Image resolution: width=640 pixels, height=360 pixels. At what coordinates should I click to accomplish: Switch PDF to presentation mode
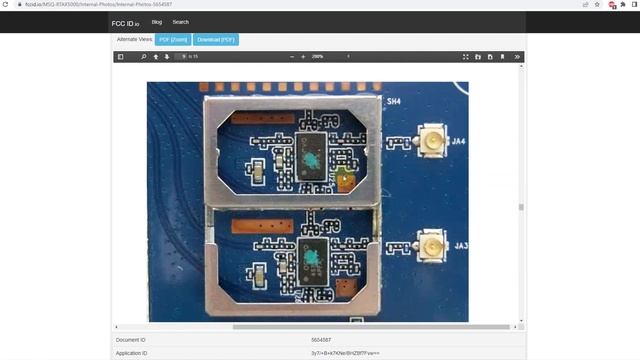[x=466, y=57]
